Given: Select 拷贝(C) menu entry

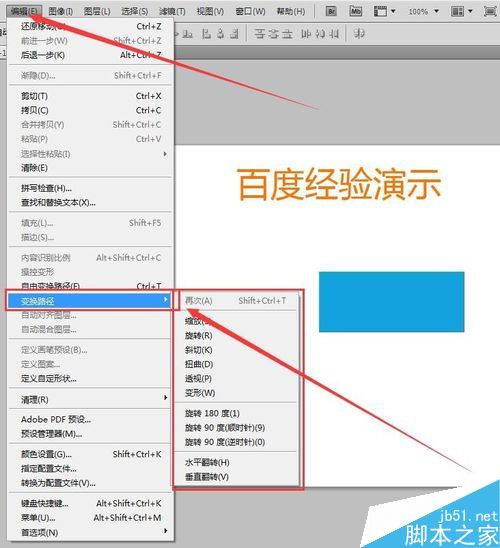Looking at the screenshot, I should [91, 110].
